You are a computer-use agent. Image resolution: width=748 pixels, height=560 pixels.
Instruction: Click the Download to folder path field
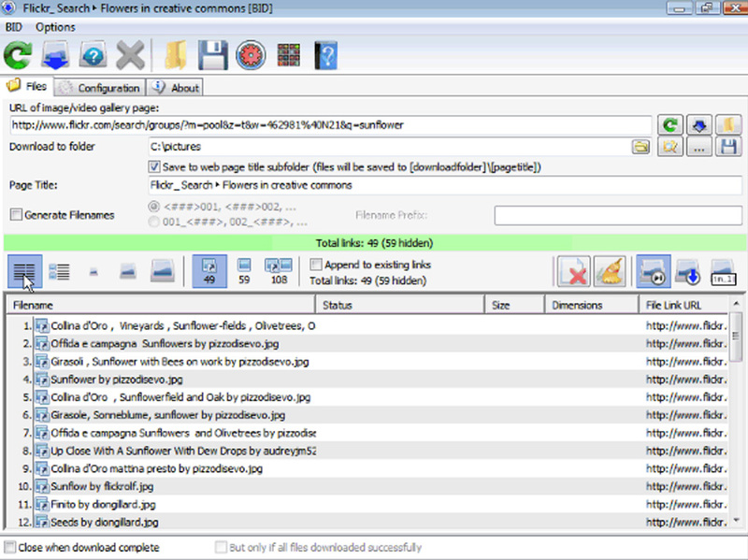[390, 147]
